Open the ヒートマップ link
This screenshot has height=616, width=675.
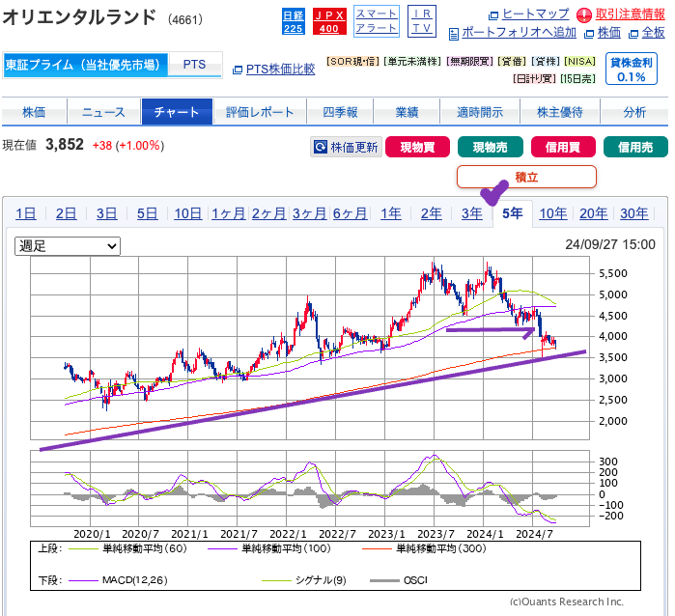click(x=536, y=14)
